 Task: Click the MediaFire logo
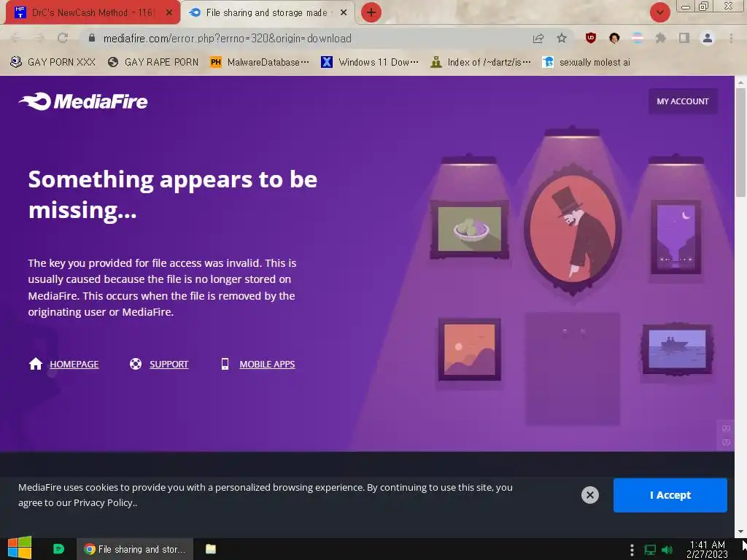pos(83,101)
